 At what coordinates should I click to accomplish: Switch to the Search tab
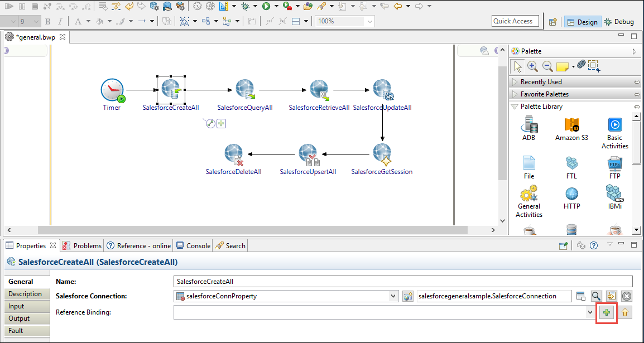coord(230,246)
